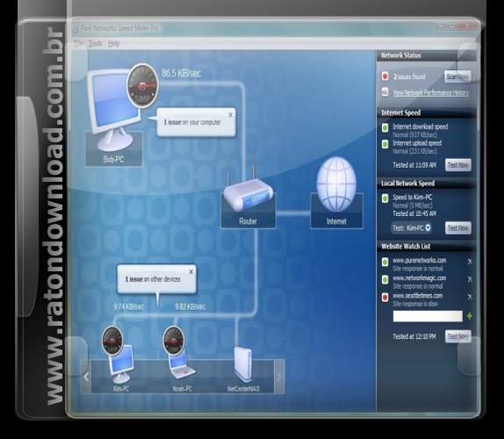Click the Bob-PC label
The height and width of the screenshot is (439, 504).
click(113, 159)
